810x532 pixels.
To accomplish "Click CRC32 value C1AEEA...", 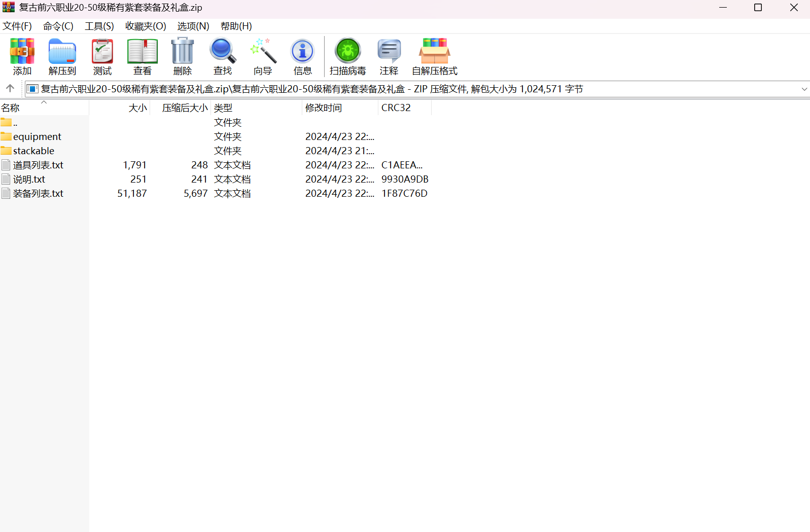I will (402, 165).
